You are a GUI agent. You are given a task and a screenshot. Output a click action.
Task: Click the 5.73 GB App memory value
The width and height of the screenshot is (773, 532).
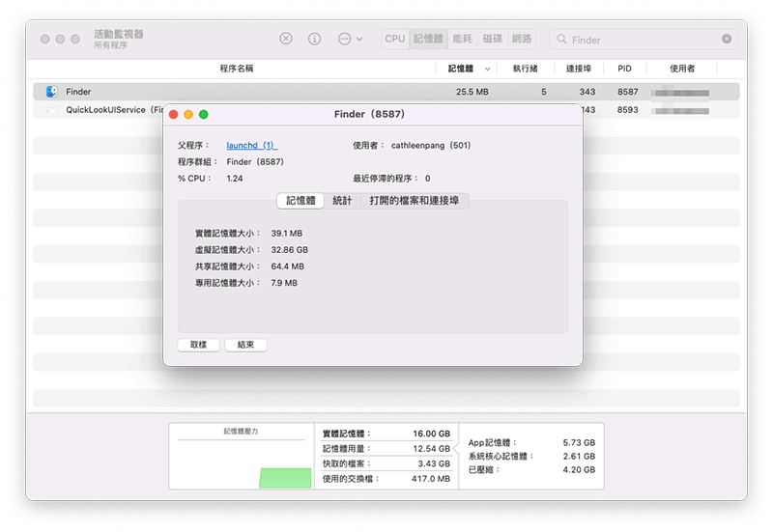point(579,443)
